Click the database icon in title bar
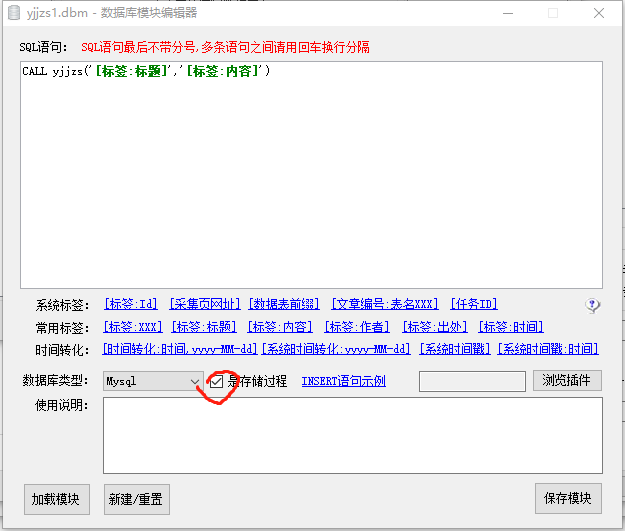Image resolution: width=625 pixels, height=531 pixels. pos(14,13)
